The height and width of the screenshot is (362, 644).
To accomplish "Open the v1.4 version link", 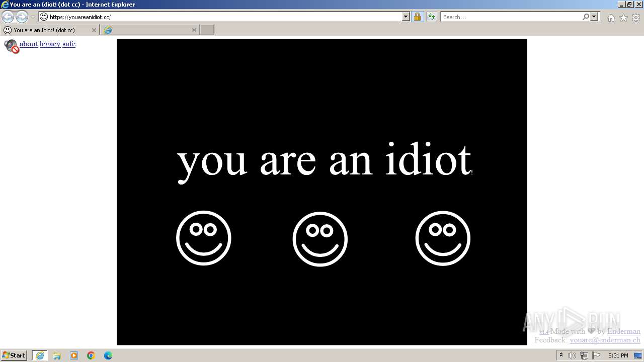I will [x=544, y=332].
